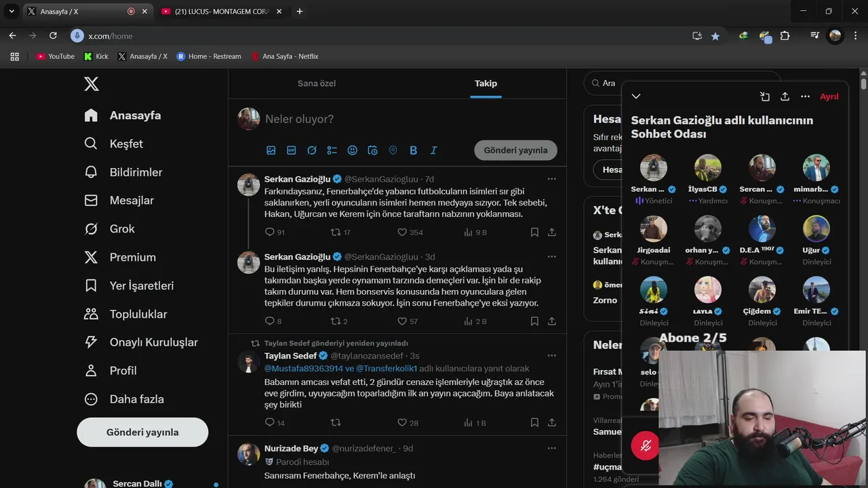Open Bildirimler notifications

coord(123,172)
